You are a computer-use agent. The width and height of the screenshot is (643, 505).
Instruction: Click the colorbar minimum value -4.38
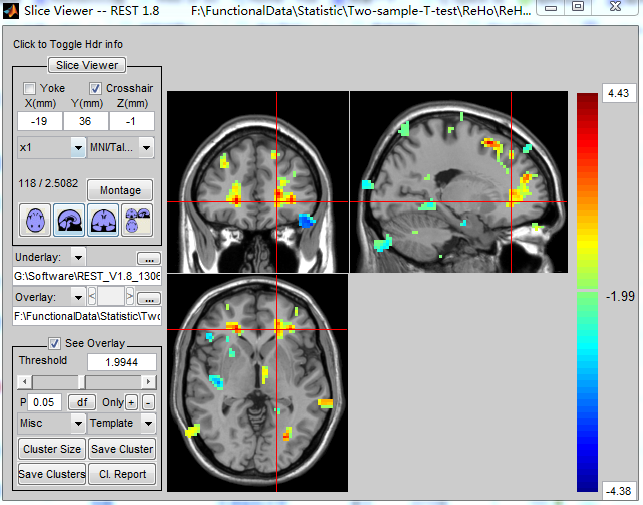619,491
